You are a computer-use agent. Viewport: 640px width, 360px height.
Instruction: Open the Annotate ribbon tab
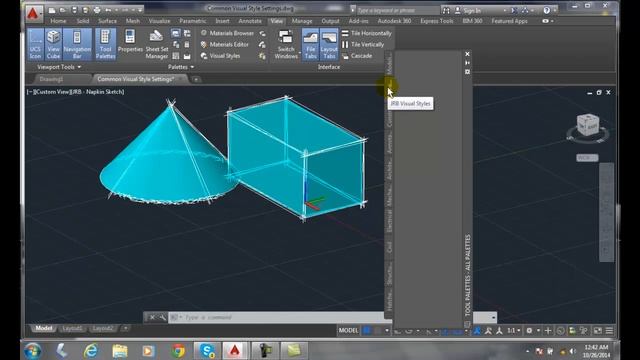(250, 21)
